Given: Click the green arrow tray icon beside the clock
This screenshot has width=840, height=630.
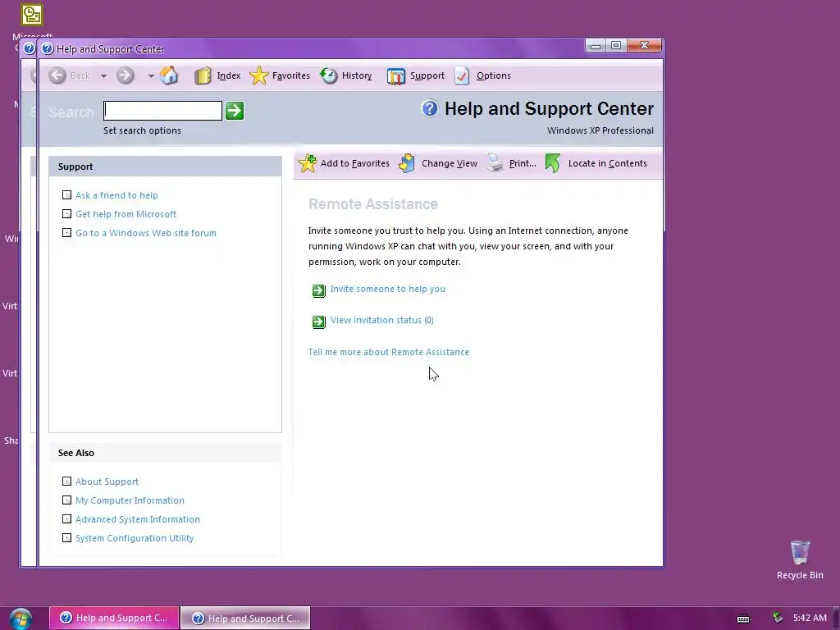Looking at the screenshot, I should (x=778, y=618).
